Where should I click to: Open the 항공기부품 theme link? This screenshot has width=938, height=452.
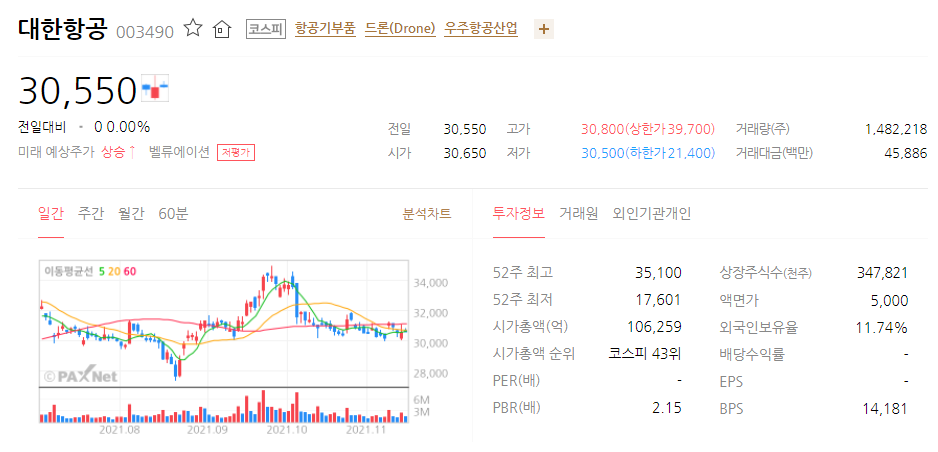(x=325, y=28)
